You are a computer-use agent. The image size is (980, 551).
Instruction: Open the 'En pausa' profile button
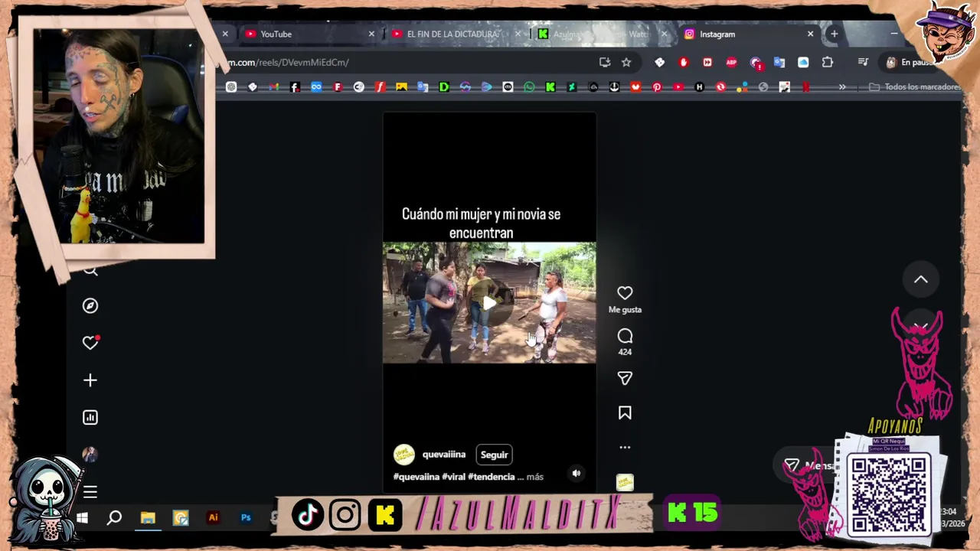point(911,62)
